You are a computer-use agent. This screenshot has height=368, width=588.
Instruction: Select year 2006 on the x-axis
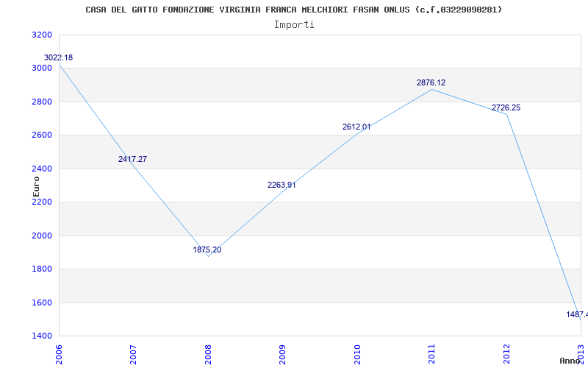tap(60, 354)
